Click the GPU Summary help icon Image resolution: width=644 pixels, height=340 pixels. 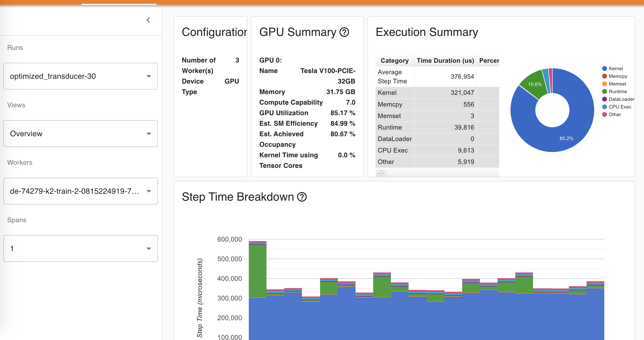pos(344,32)
